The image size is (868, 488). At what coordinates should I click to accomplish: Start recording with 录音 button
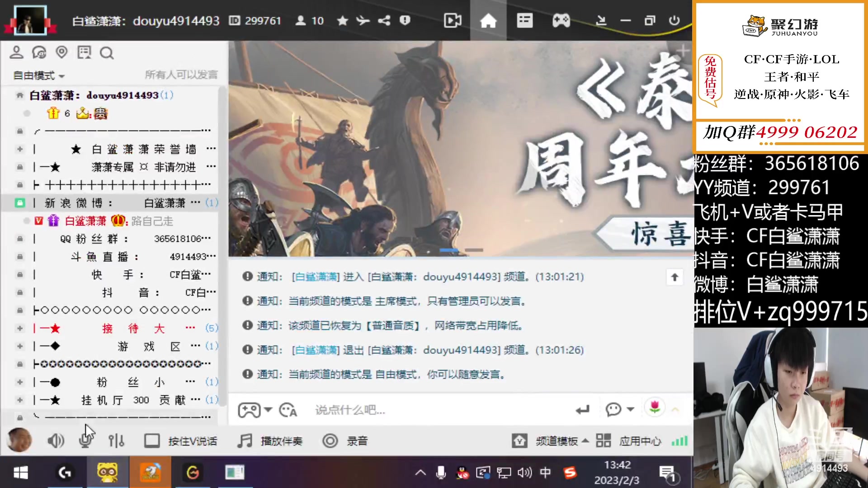345,441
